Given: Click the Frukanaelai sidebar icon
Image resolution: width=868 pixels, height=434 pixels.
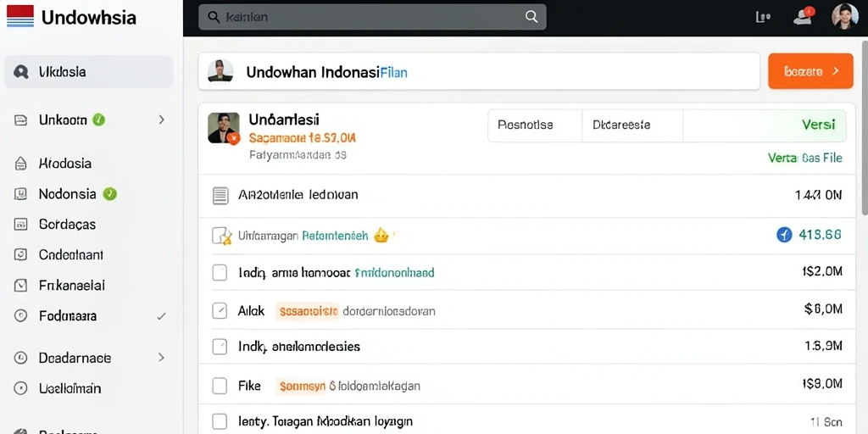Looking at the screenshot, I should click(x=20, y=285).
